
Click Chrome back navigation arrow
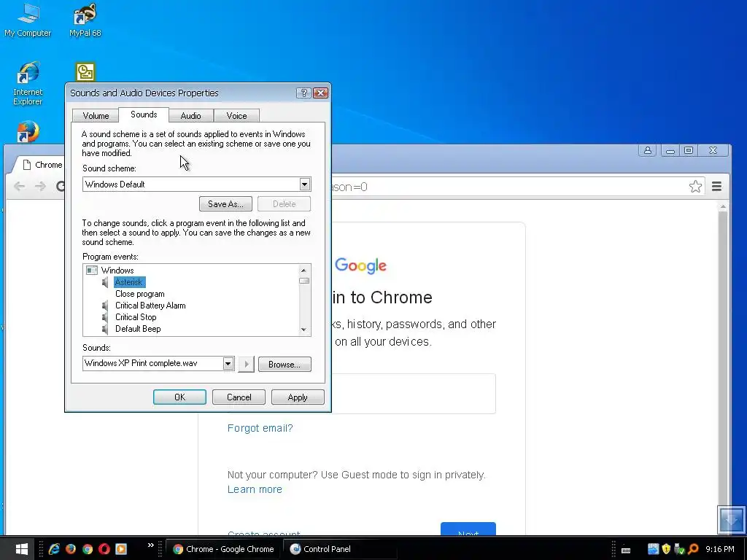click(19, 186)
